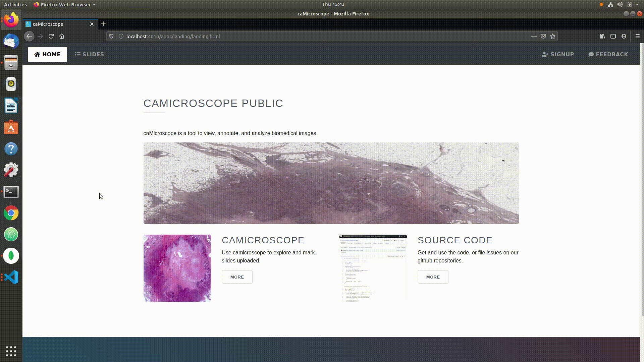Image resolution: width=644 pixels, height=362 pixels.
Task: Go to HOME navigation tab
Action: (47, 54)
